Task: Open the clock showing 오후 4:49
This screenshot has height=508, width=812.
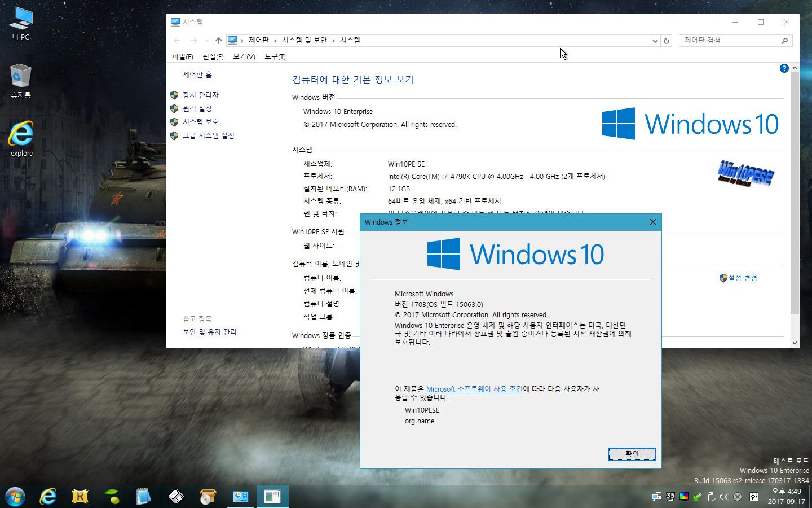Action: click(x=786, y=497)
